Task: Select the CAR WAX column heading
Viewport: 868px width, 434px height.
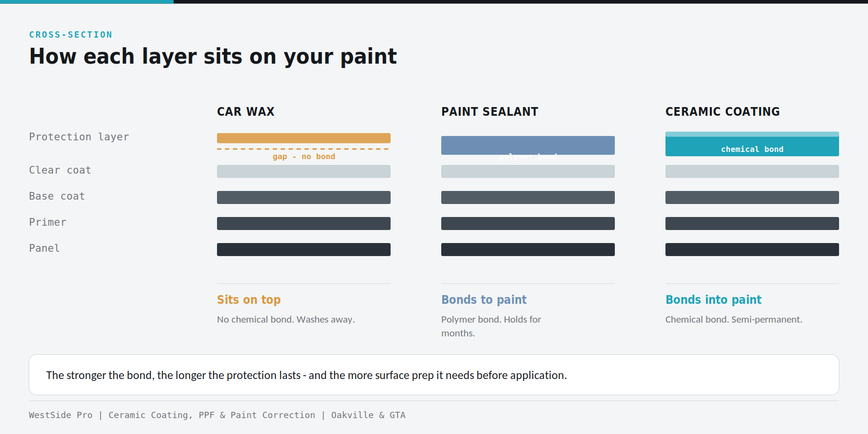Action: point(245,112)
